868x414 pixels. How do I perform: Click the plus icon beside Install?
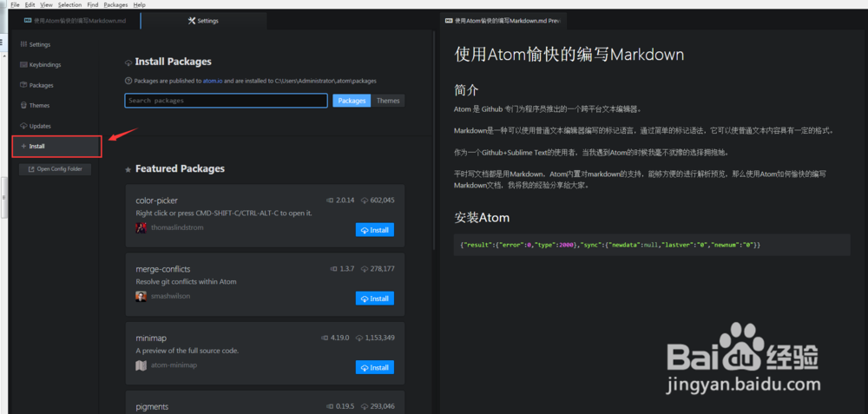pos(23,146)
